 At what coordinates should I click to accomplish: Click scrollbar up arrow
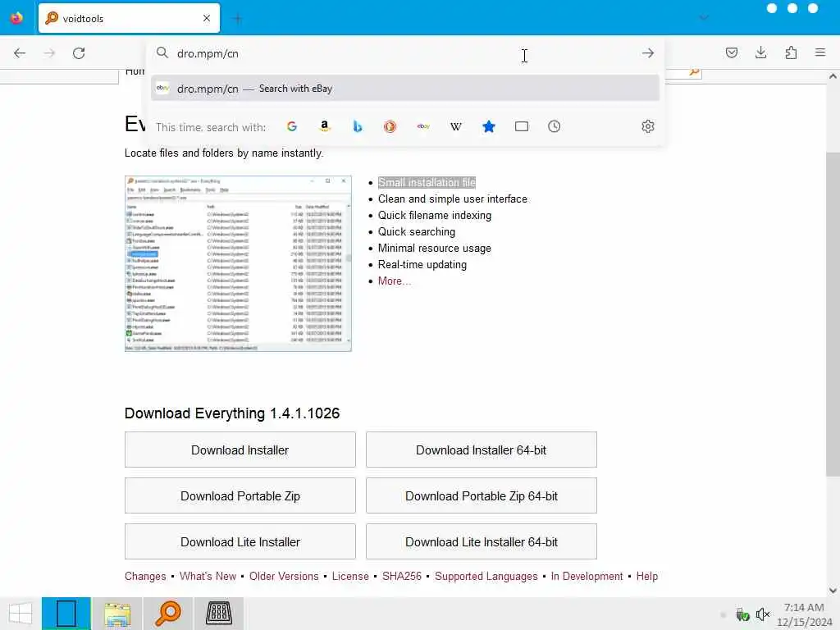833,76
